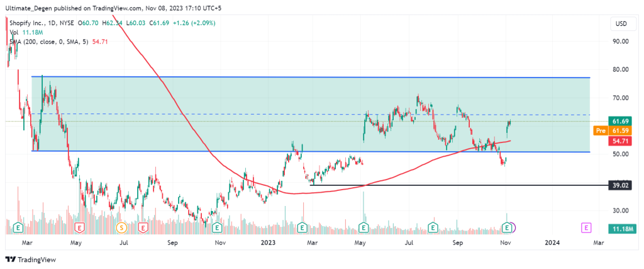Click the 2023 label on the time axis
The width and height of the screenshot is (644, 269).
268,243
